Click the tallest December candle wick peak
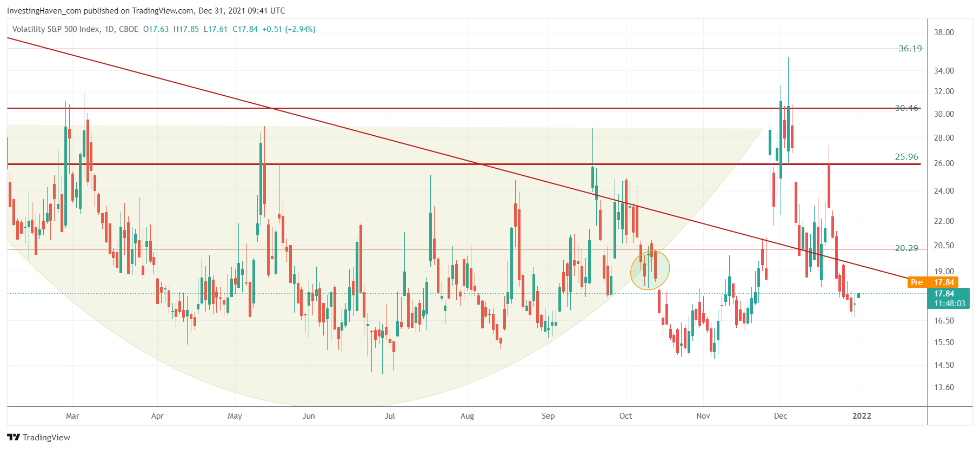This screenshot has height=449, width=980. click(x=788, y=58)
